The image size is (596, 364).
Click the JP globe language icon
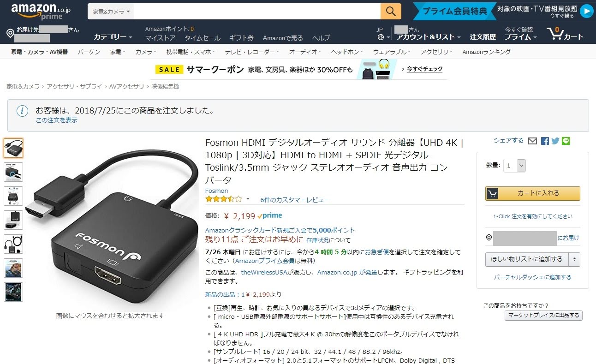[381, 37]
